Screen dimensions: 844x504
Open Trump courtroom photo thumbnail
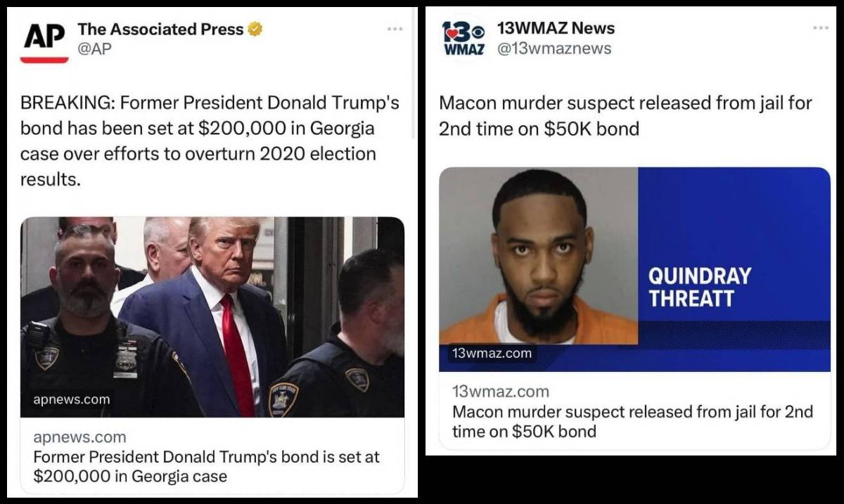(x=212, y=317)
